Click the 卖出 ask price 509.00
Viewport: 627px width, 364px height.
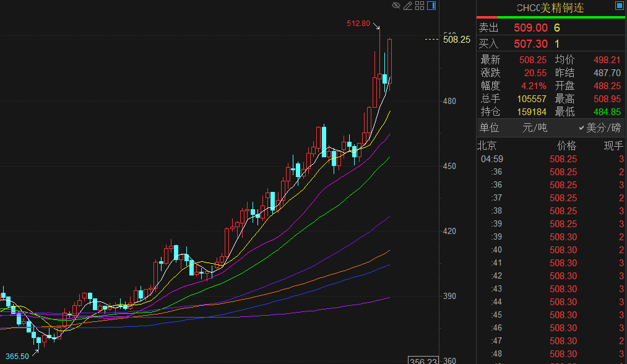click(x=530, y=27)
